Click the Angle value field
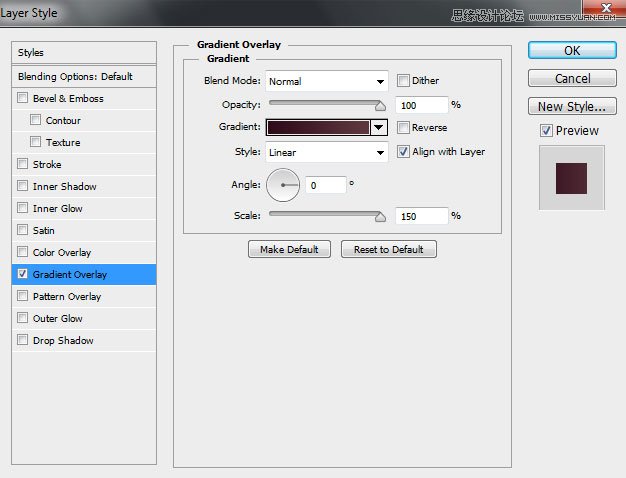 coord(325,185)
